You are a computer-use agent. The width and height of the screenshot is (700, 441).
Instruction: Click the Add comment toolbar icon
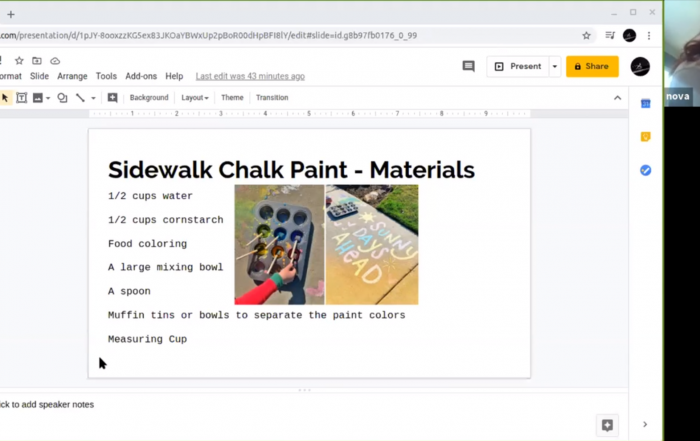point(112,98)
